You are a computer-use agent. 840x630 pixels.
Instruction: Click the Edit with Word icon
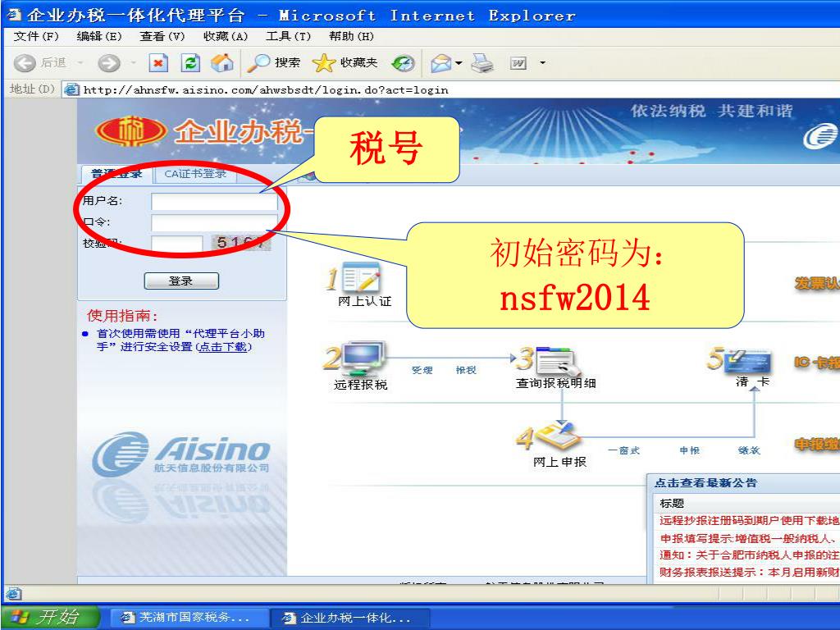(518, 64)
